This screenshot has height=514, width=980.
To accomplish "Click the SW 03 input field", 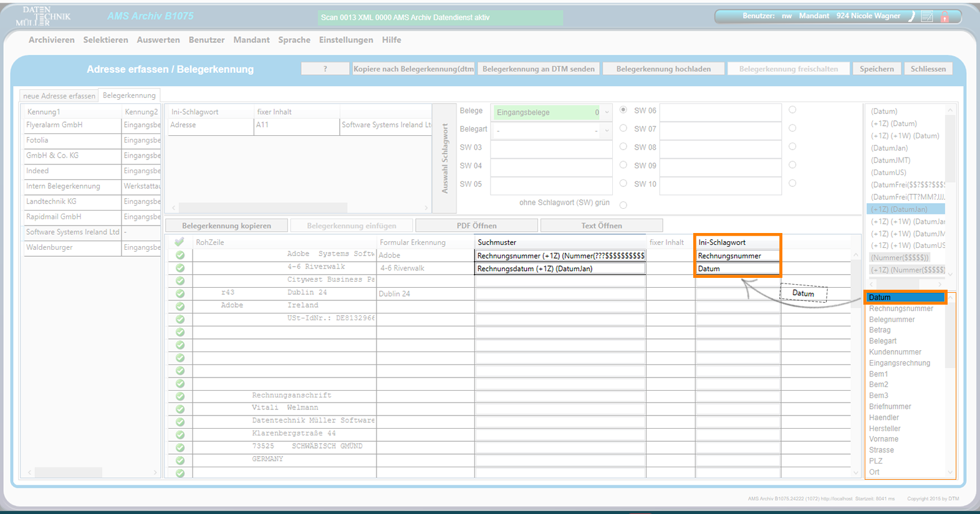I will coord(551,148).
